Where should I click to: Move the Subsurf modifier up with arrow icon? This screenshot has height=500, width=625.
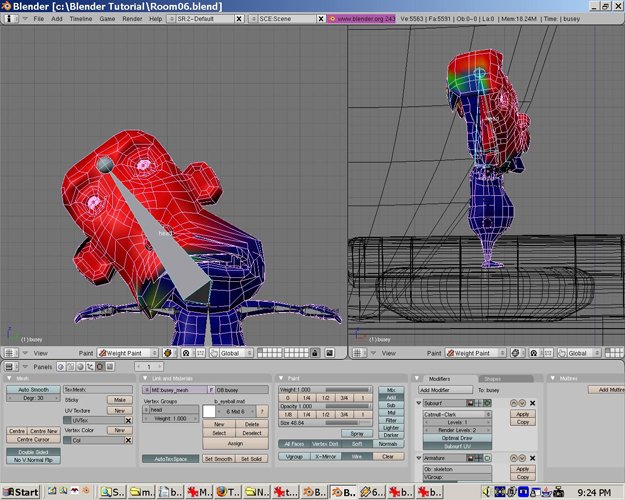[513, 403]
